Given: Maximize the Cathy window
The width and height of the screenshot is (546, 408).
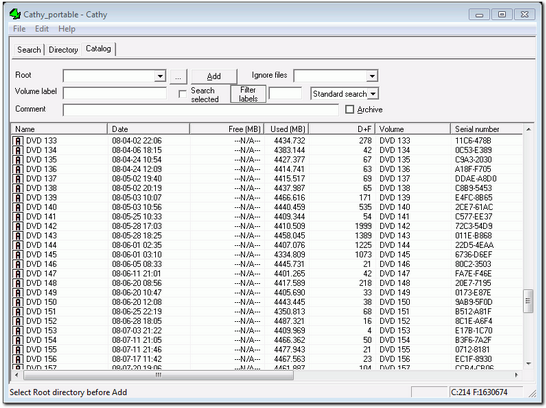Looking at the screenshot, I should pos(502,15).
